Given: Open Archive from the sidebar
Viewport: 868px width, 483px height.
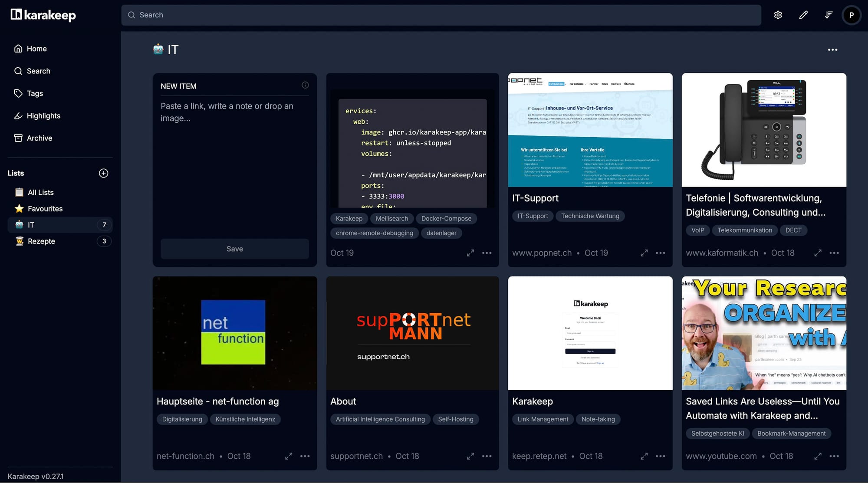Looking at the screenshot, I should pyautogui.click(x=39, y=138).
